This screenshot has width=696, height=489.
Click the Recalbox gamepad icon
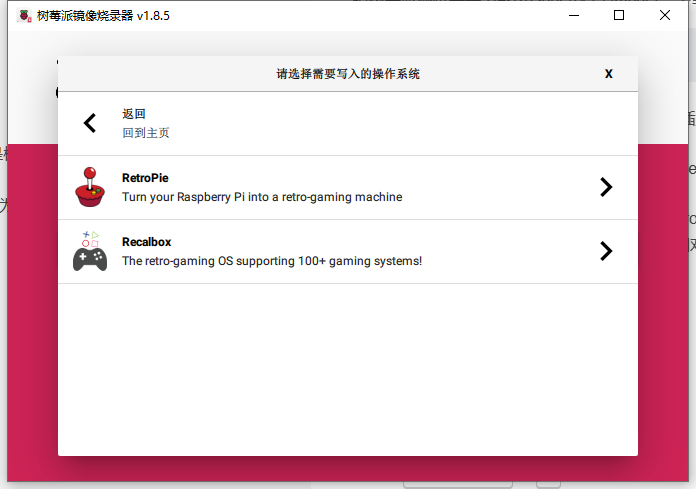(90, 251)
